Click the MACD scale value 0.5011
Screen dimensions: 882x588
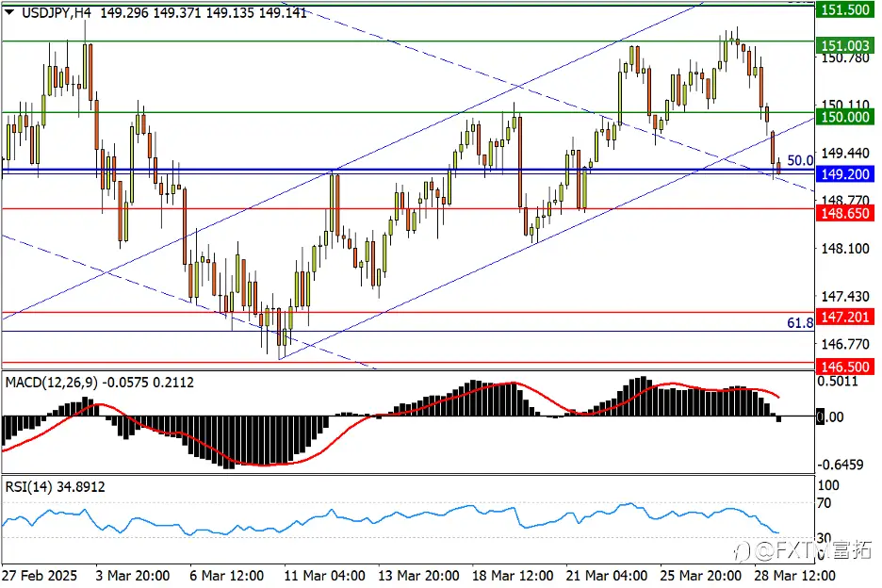click(x=839, y=382)
